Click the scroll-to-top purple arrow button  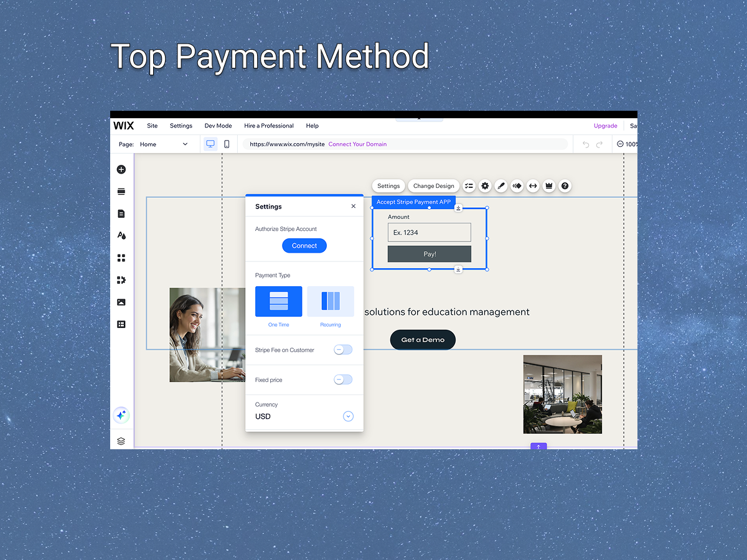538,447
